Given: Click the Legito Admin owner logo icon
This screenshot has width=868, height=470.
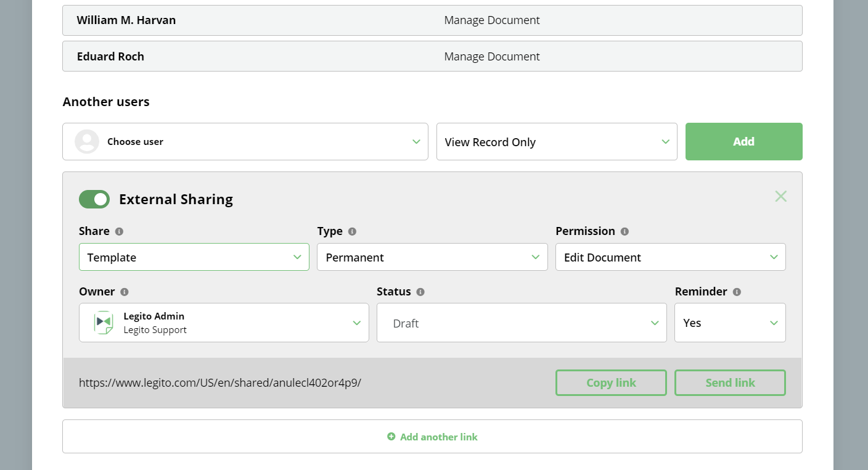Looking at the screenshot, I should tap(104, 323).
